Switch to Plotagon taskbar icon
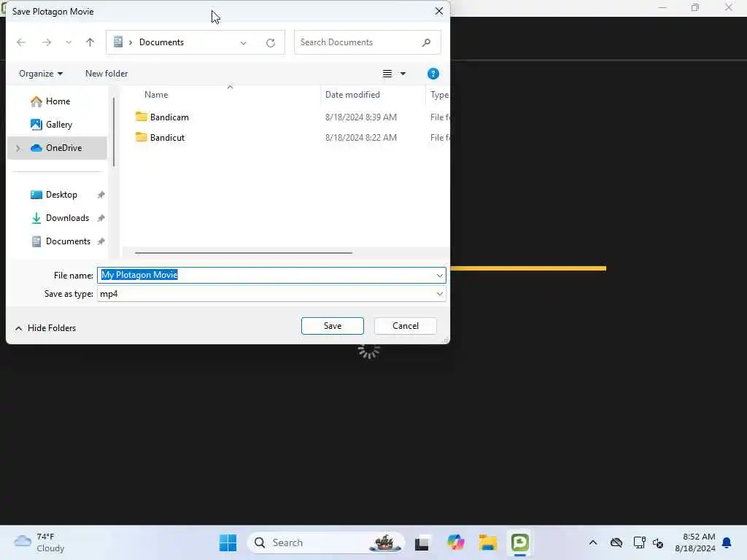Viewport: 747px width, 560px height. 519,542
